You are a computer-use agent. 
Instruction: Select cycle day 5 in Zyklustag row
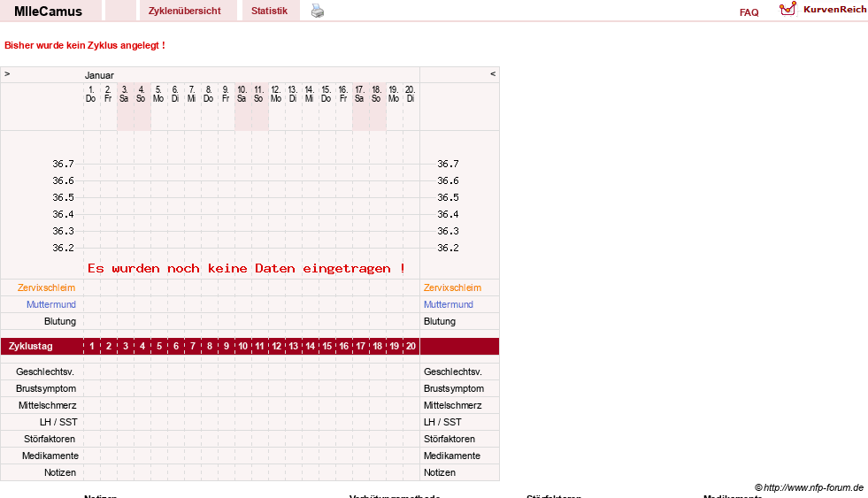(159, 347)
